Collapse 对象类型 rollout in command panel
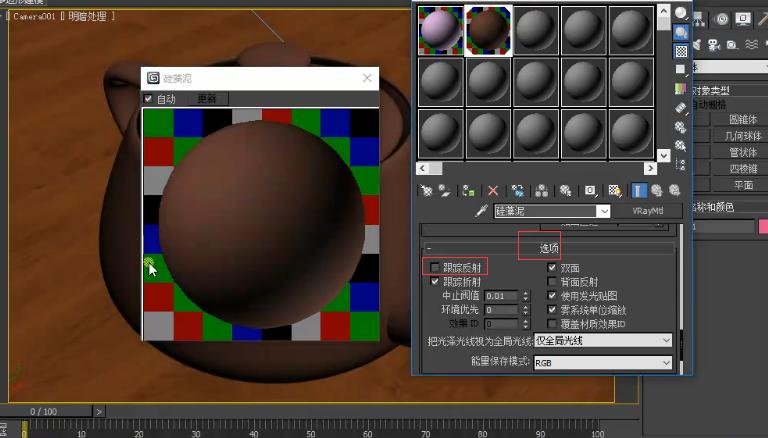Image resolution: width=768 pixels, height=438 pixels. coord(729,90)
